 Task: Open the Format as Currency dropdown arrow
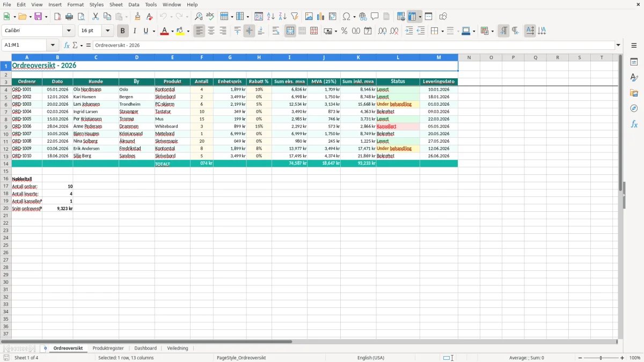tap(335, 31)
